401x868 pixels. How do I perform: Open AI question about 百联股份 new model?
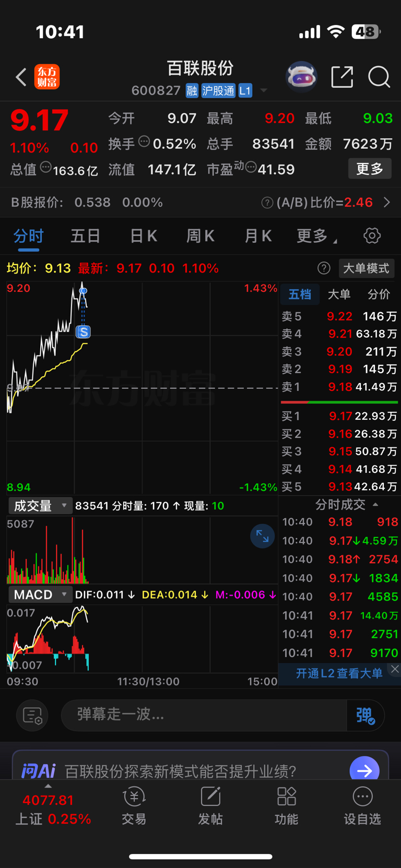[181, 771]
